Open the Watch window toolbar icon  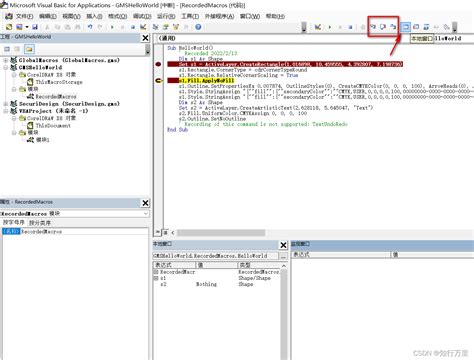tap(426, 27)
